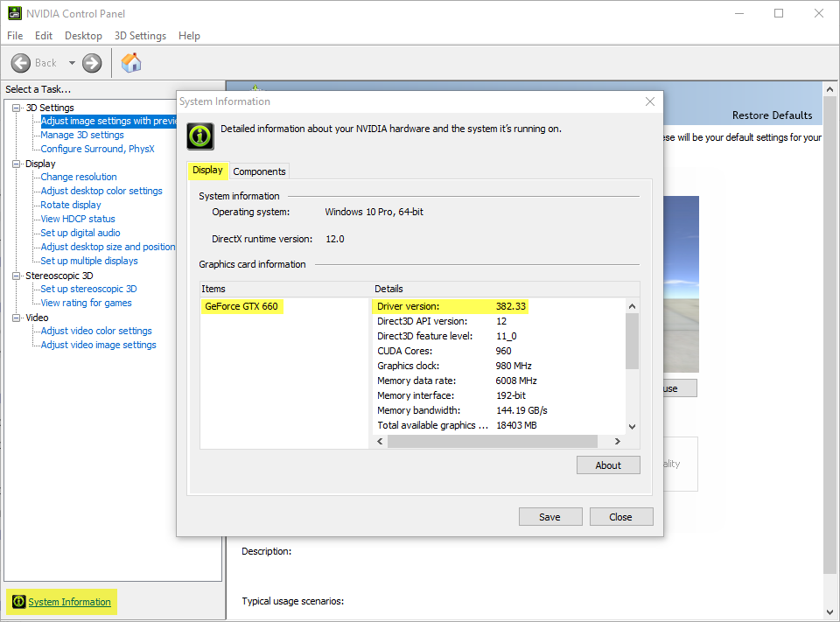Collapse the Stereoscopic 3D branch
Screen dimensions: 840x622
(15, 275)
